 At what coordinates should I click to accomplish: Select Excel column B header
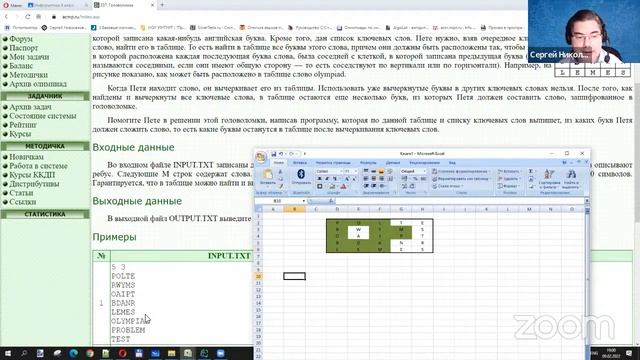coord(294,209)
